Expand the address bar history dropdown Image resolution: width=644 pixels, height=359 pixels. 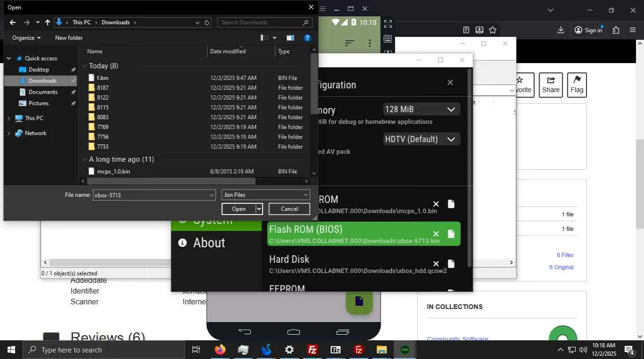point(197,22)
